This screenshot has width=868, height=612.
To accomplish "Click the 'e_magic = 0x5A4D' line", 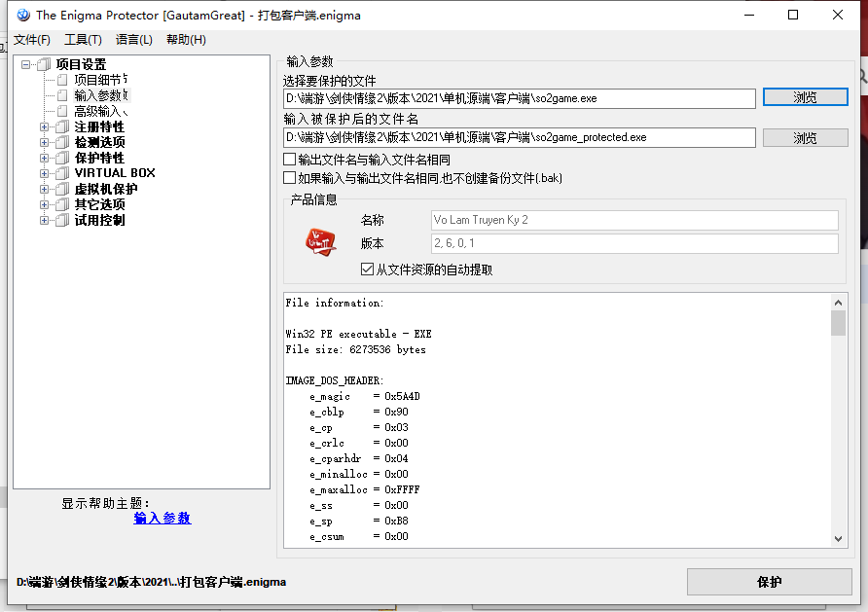I will (364, 396).
